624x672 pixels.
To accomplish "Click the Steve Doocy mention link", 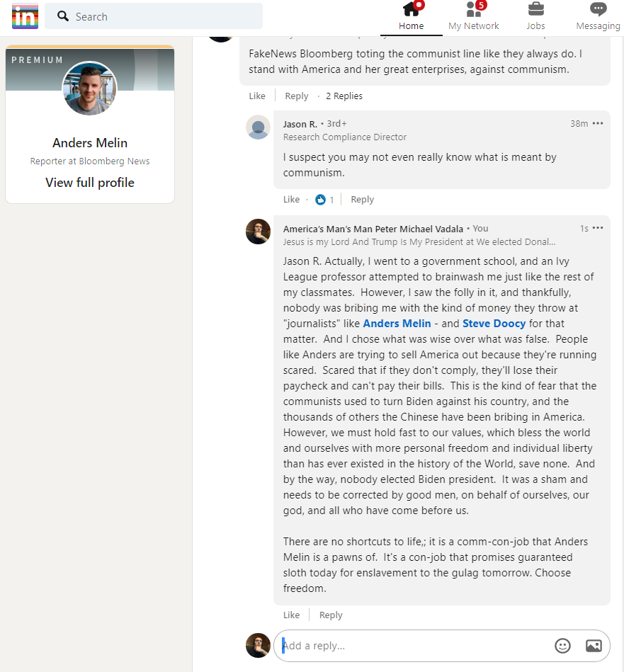I will [494, 324].
